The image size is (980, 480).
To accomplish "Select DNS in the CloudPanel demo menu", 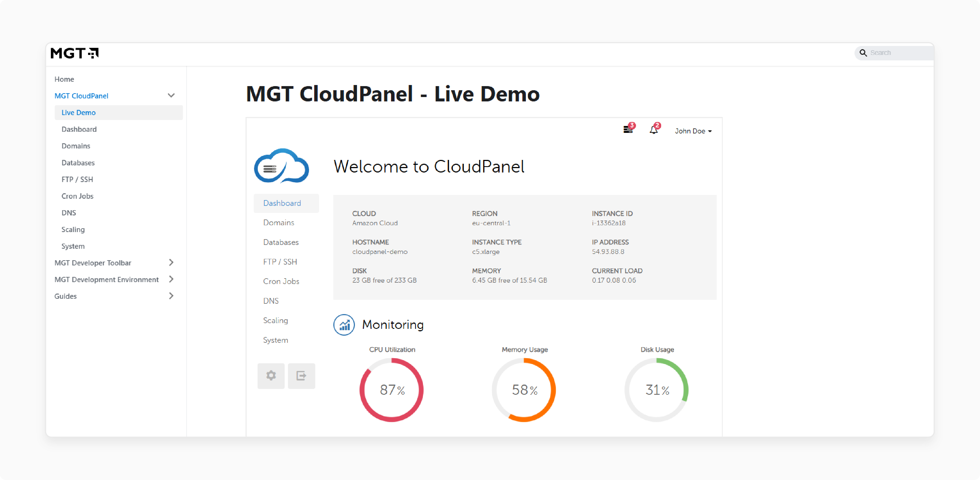I will click(271, 301).
